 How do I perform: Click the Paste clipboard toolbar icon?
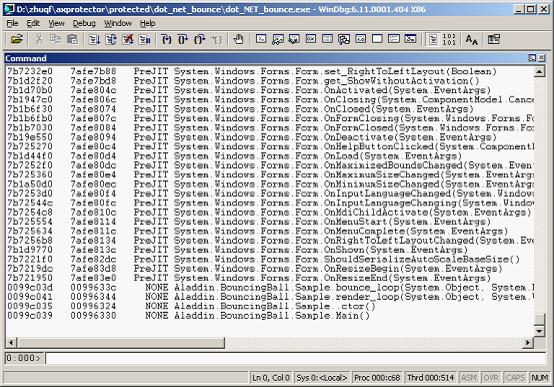pyautogui.click(x=72, y=39)
